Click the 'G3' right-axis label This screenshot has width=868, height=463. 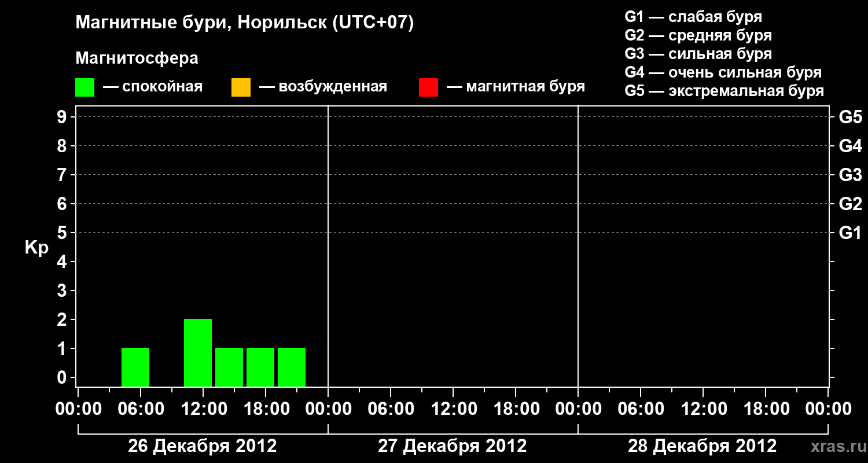(x=851, y=175)
